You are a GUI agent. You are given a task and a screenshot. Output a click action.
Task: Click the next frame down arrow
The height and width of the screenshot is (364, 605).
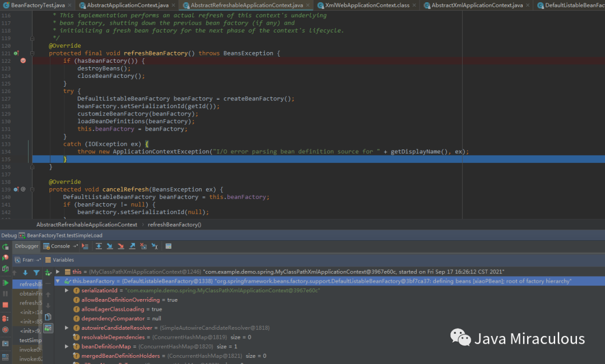[25, 273]
